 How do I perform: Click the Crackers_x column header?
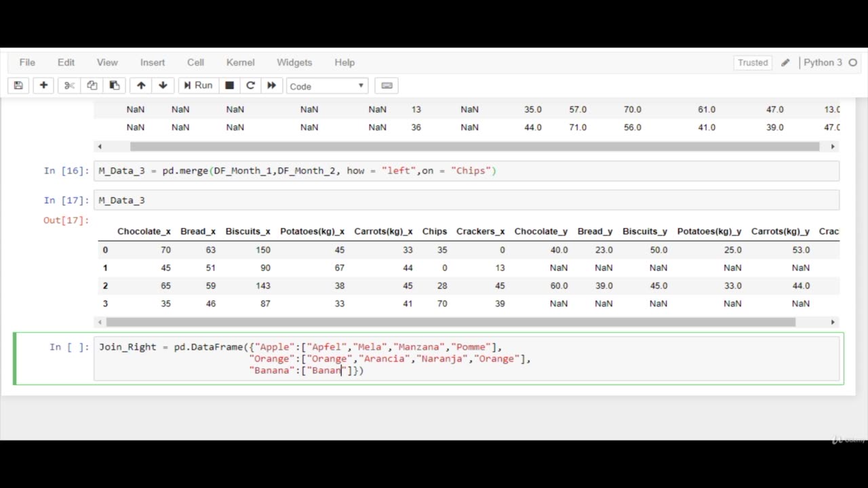[x=481, y=231]
